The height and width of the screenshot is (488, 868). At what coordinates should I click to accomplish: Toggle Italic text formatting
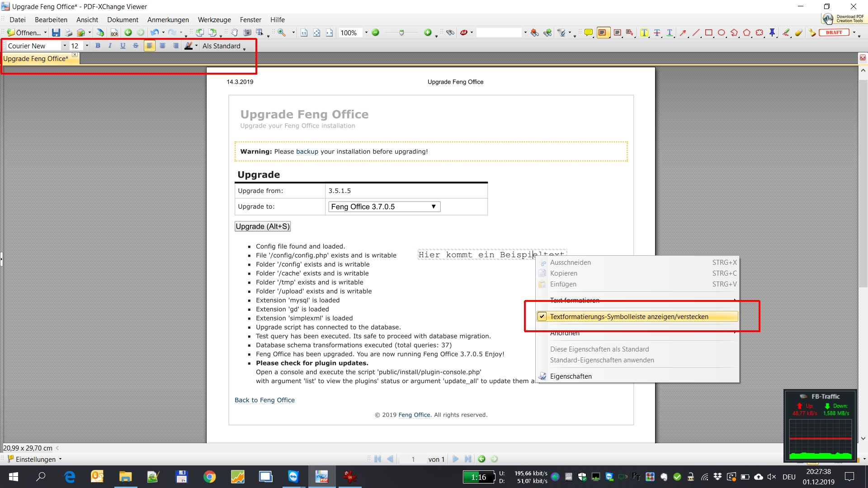point(110,46)
